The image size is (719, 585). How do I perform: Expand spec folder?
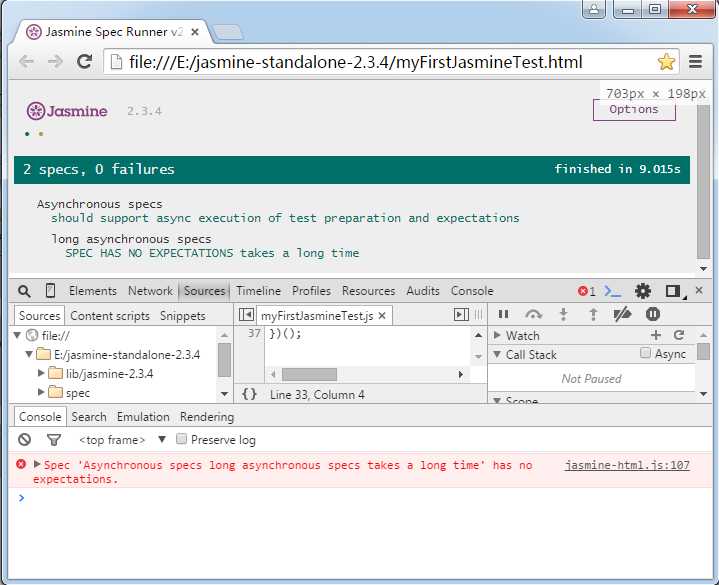coord(41,392)
